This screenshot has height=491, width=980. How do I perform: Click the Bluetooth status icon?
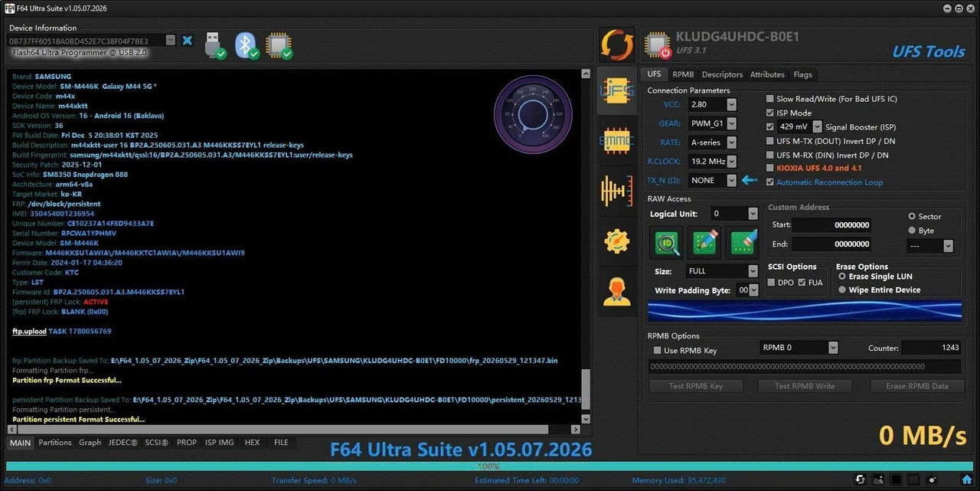246,45
